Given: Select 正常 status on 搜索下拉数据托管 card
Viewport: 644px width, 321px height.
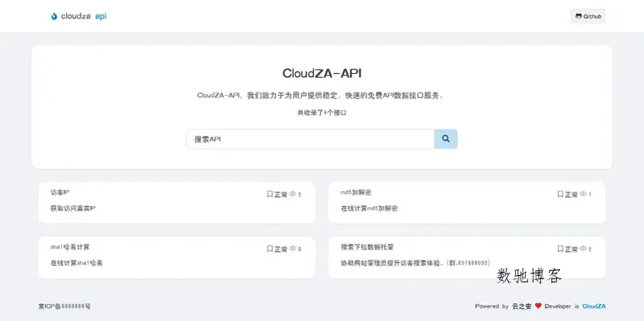Looking at the screenshot, I should 572,249.
